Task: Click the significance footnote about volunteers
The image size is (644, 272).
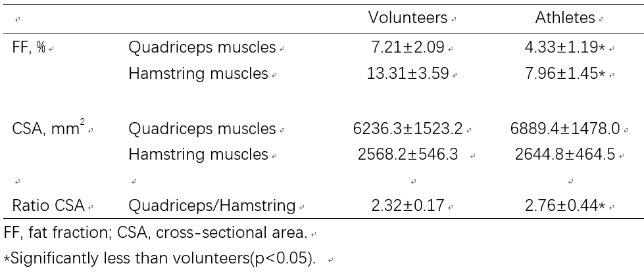Action: pos(160,258)
